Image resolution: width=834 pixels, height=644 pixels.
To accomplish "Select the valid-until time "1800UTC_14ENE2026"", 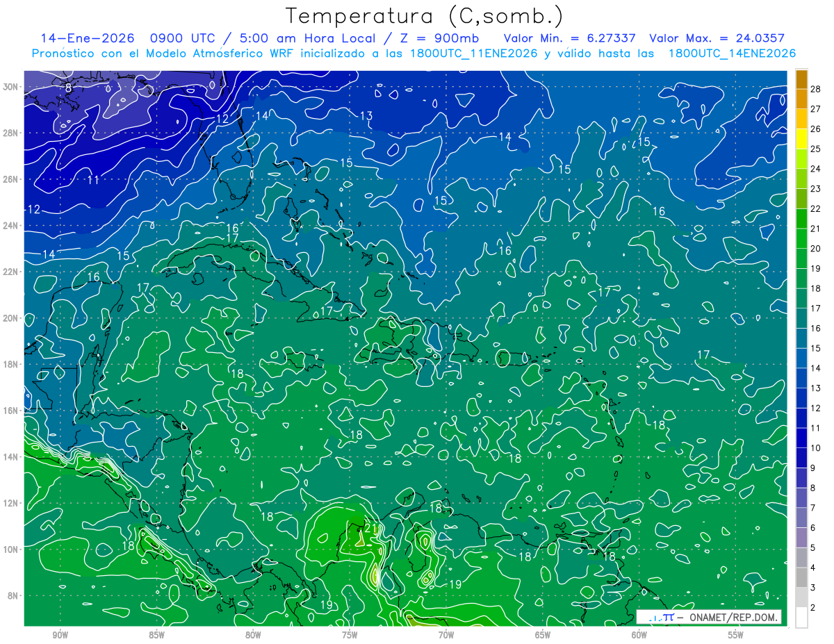I will (x=732, y=53).
